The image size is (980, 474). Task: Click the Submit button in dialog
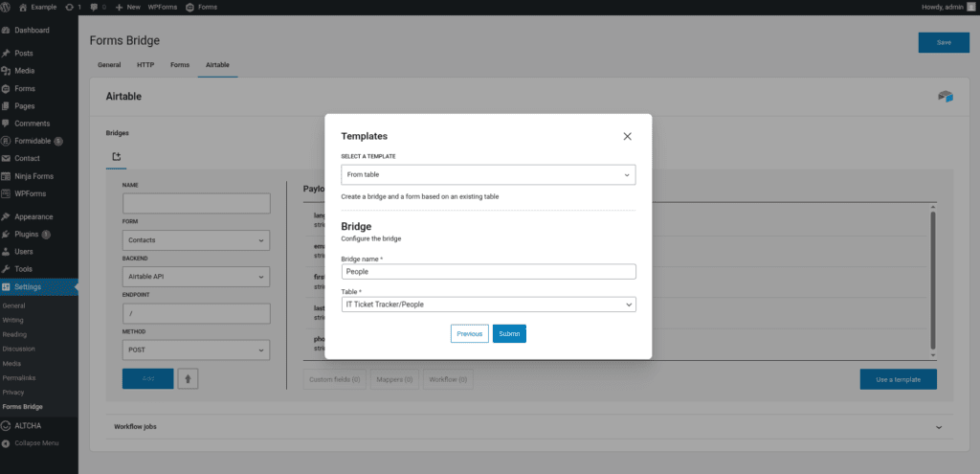509,334
